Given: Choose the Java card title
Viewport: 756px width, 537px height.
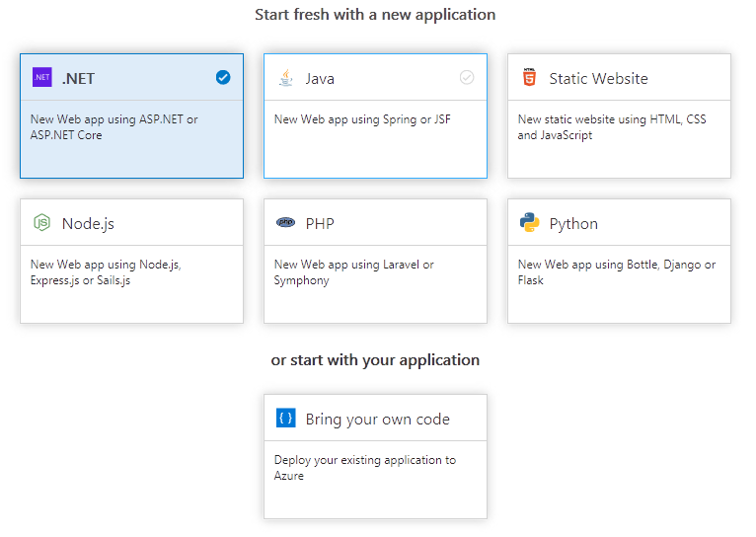Looking at the screenshot, I should pyautogui.click(x=320, y=79).
